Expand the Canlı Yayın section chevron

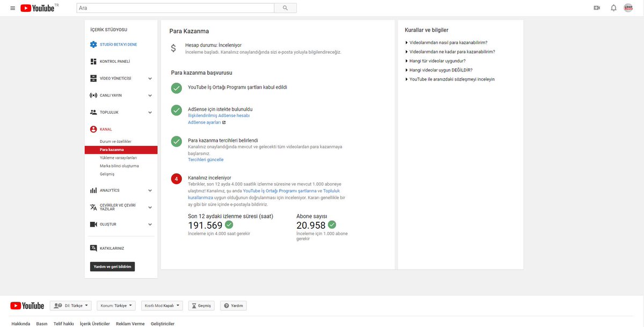[150, 96]
